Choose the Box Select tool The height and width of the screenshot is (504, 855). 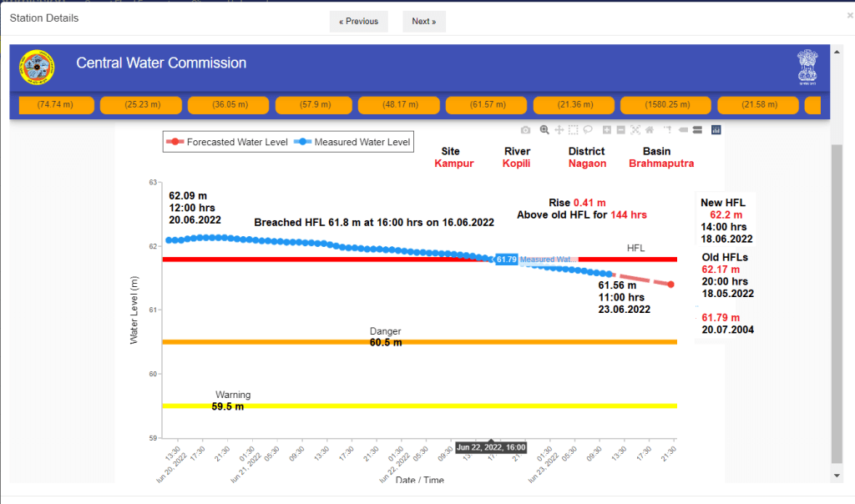tap(574, 130)
